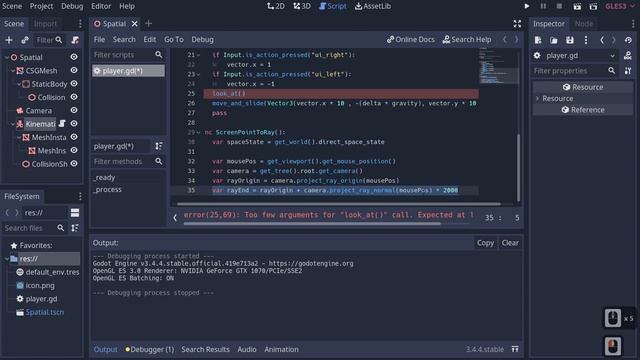Open Online Docs

pyautogui.click(x=411, y=40)
